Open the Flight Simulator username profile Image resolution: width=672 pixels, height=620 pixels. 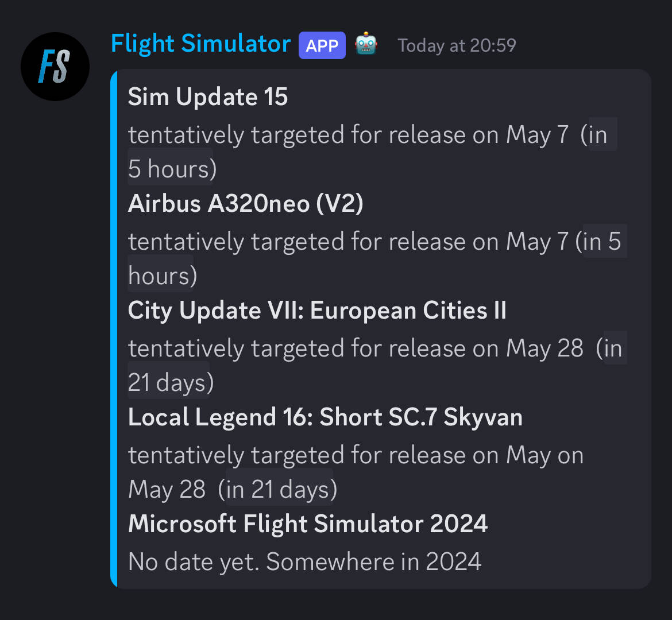point(200,44)
